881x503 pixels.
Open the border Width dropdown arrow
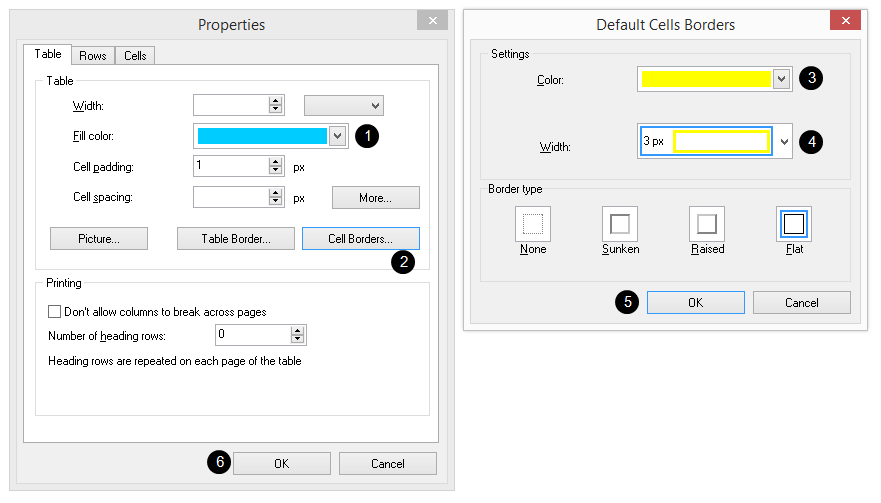pyautogui.click(x=784, y=142)
